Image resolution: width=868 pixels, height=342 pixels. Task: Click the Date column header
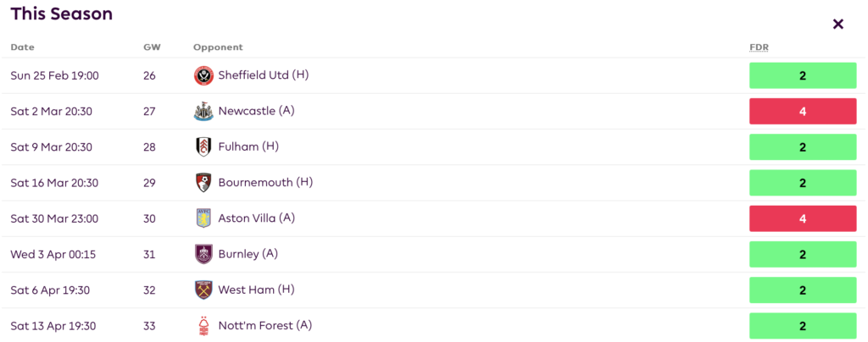click(22, 47)
